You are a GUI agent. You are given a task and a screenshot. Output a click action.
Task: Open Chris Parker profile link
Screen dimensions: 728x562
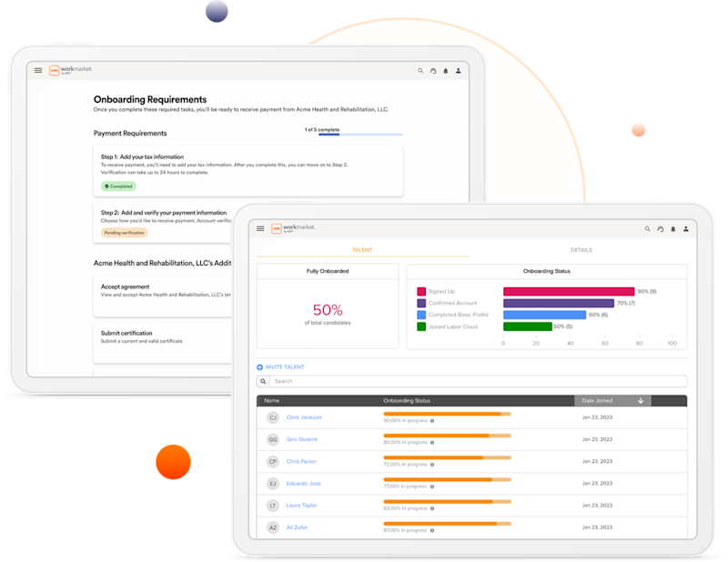301,461
